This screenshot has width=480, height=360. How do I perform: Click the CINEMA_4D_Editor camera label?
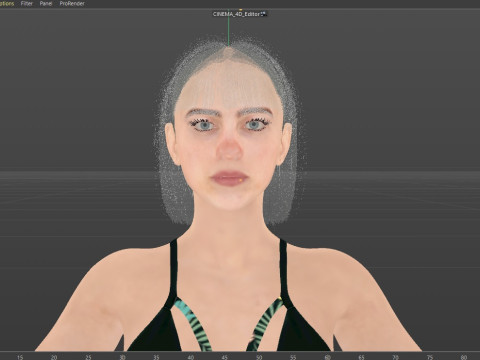pyautogui.click(x=236, y=14)
